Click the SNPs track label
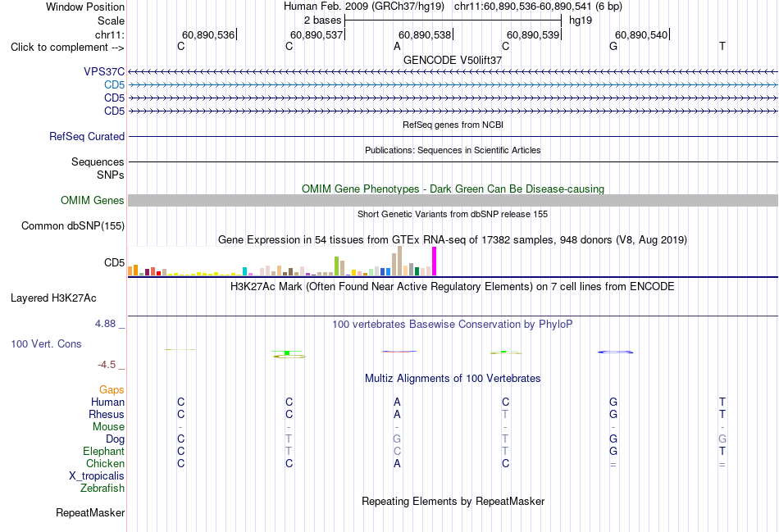The image size is (779, 532). pyautogui.click(x=111, y=175)
